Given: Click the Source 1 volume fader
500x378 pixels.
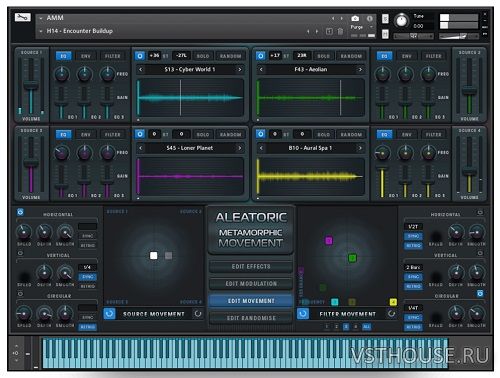Looking at the screenshot, I should click(x=31, y=85).
